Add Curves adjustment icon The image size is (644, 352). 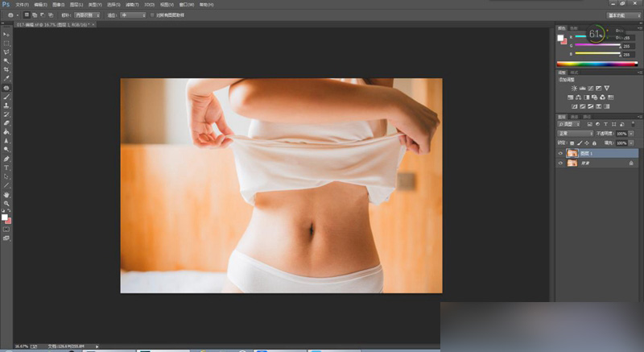[x=591, y=89]
